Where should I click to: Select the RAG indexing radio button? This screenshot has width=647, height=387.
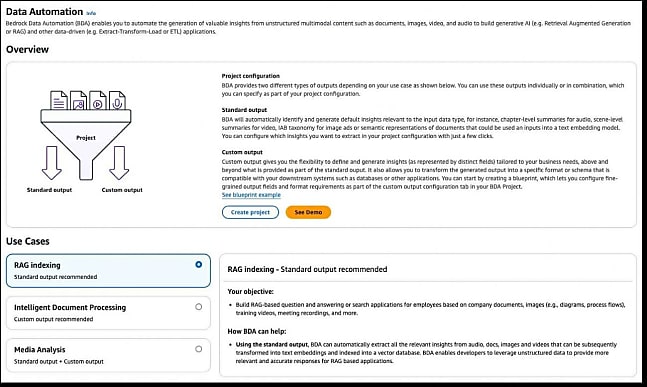click(x=198, y=264)
